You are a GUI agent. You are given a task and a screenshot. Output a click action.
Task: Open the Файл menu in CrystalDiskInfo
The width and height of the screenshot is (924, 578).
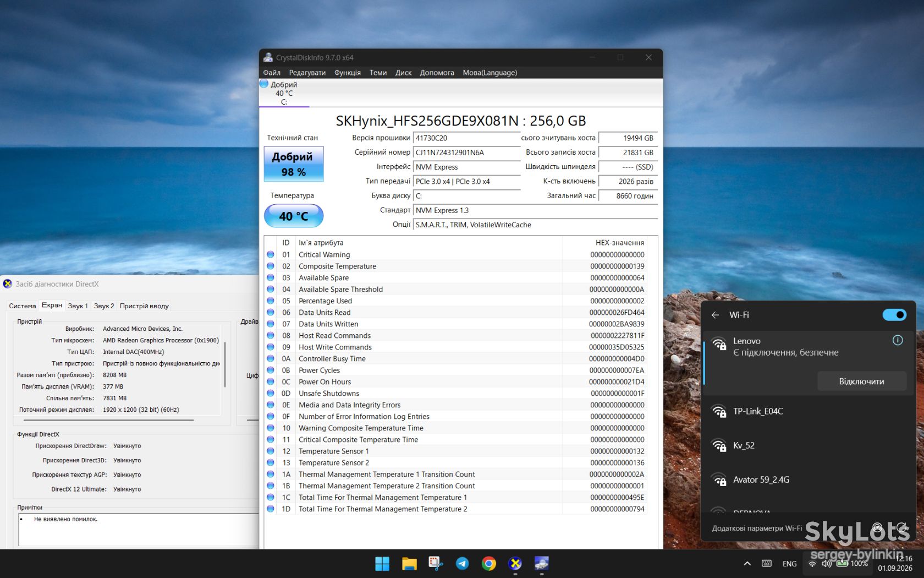click(x=272, y=73)
